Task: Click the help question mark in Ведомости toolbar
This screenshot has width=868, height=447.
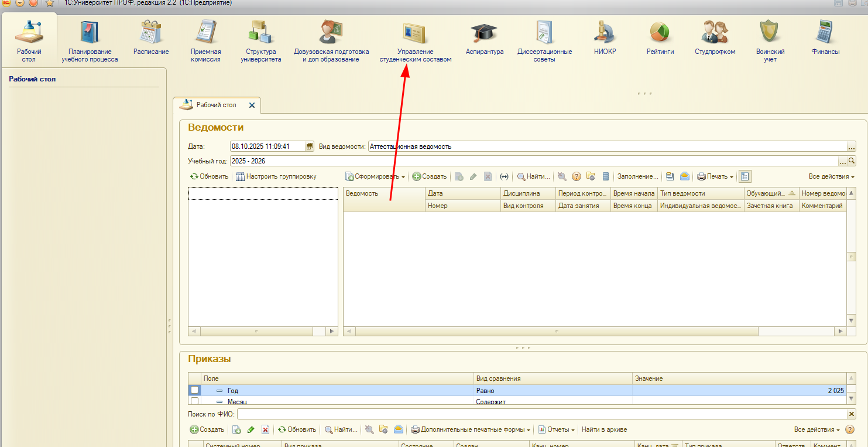Action: 576,176
